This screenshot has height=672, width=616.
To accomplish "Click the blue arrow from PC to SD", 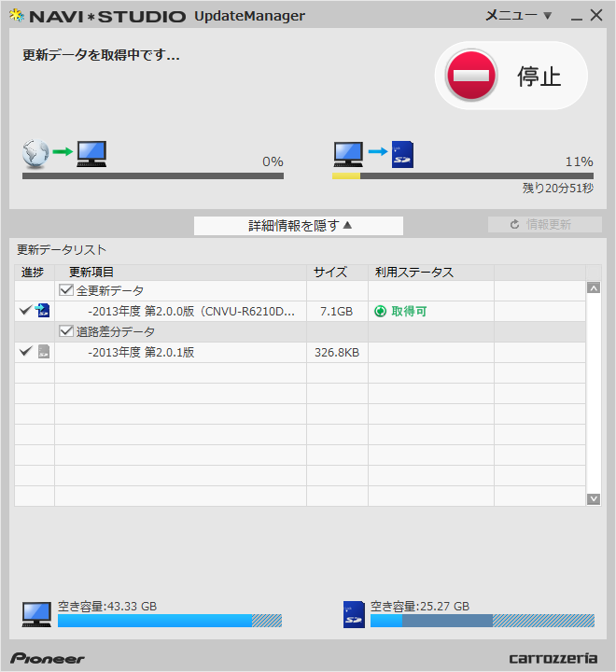I will click(x=378, y=151).
